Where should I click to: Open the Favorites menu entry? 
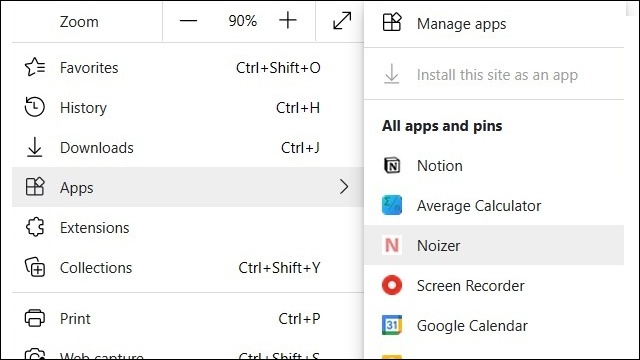click(x=188, y=68)
